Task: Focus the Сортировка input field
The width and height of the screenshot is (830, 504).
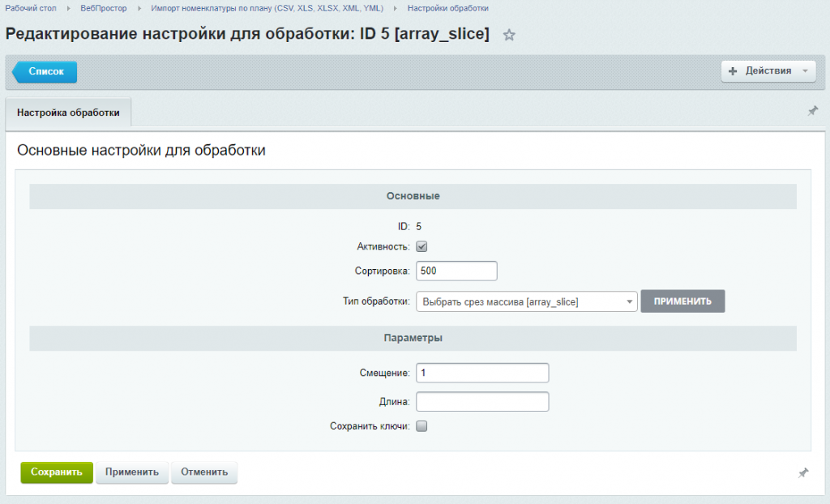Action: tap(456, 271)
